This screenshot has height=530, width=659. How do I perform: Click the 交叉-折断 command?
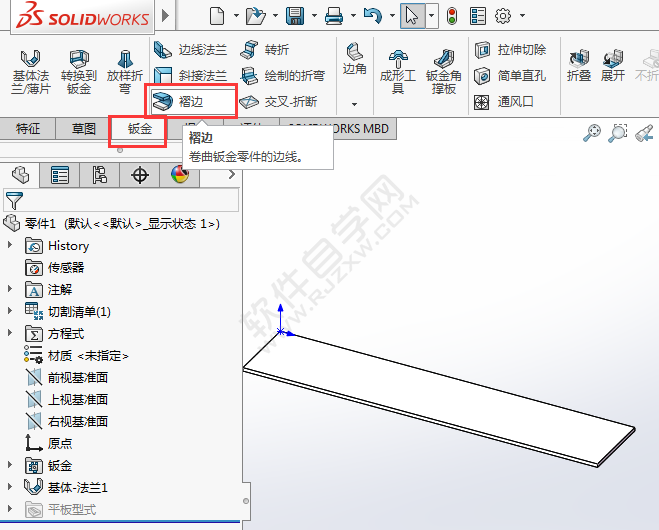click(278, 101)
